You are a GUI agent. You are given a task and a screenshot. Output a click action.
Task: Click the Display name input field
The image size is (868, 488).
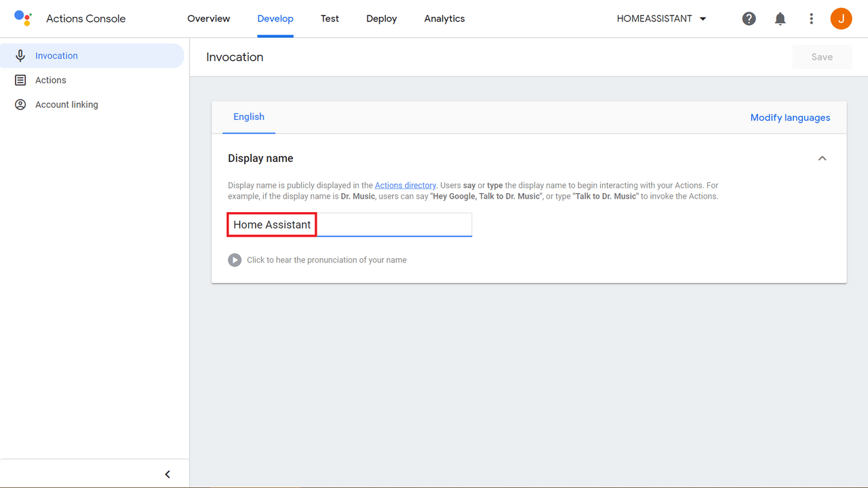click(x=349, y=224)
